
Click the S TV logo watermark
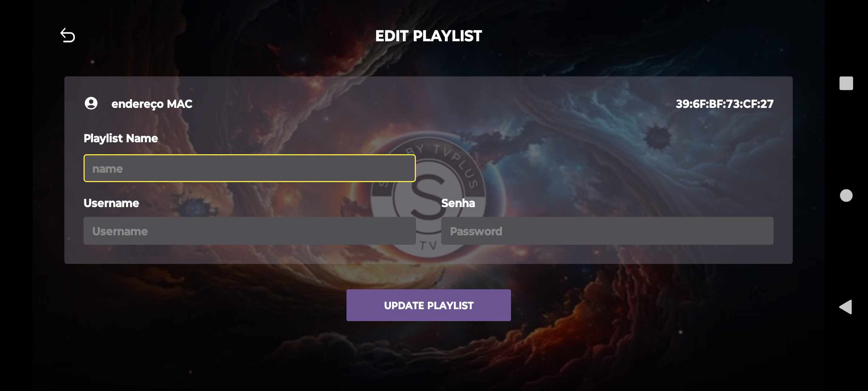coord(429,195)
